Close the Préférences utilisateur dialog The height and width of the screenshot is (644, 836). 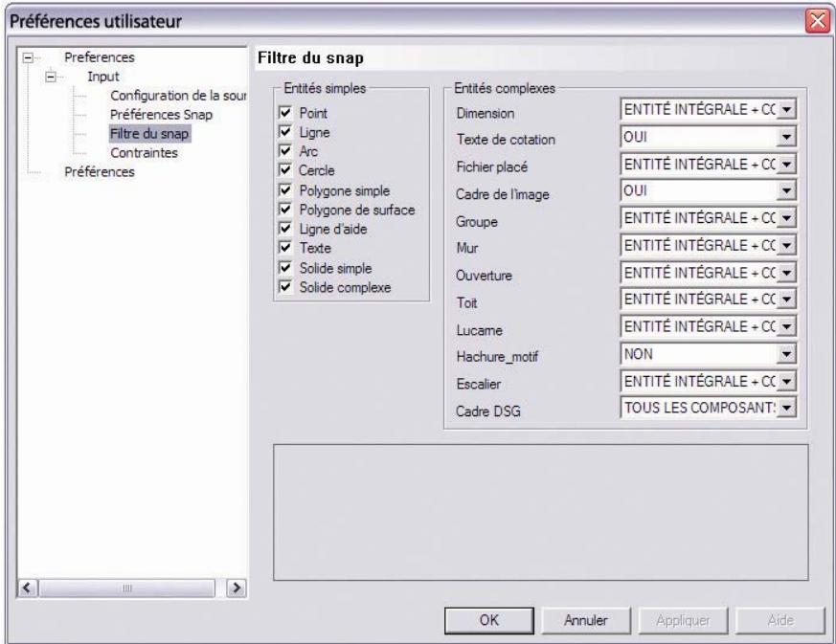point(817,18)
